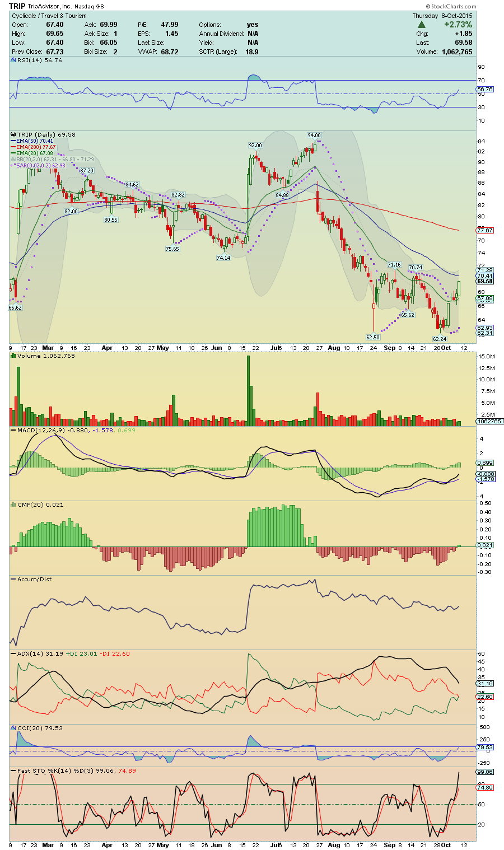The height and width of the screenshot is (850, 504).
Task: Click the Chg value +1.85
Action: pos(464,34)
